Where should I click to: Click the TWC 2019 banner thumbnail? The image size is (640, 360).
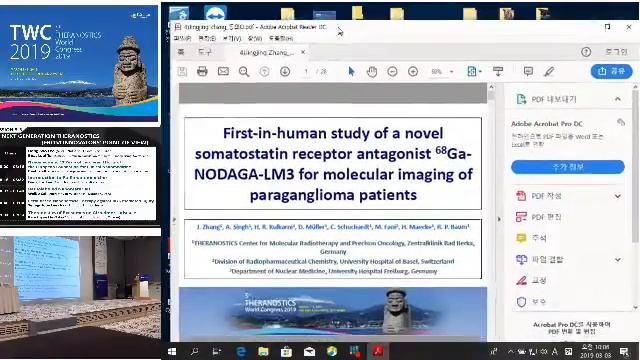(79, 63)
